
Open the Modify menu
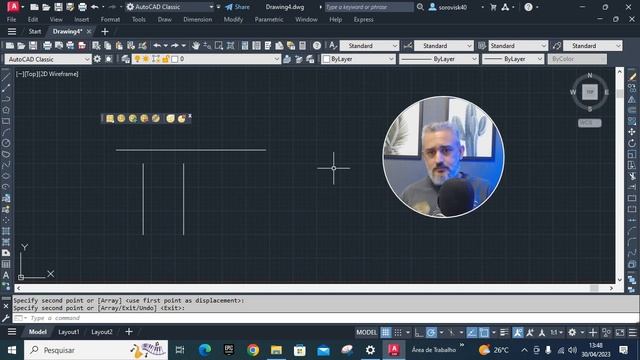pyautogui.click(x=233, y=19)
